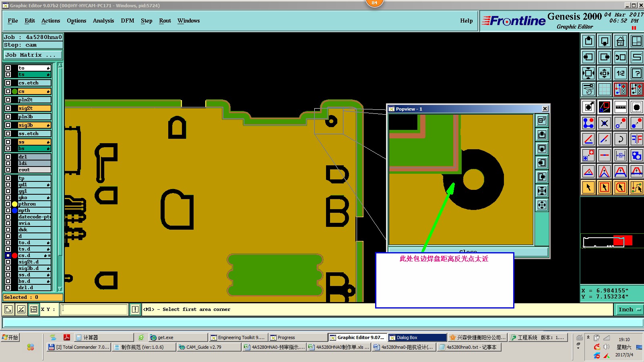The width and height of the screenshot is (644, 362).
Task: Open the wrench and palette settings icon
Action: pos(588,89)
